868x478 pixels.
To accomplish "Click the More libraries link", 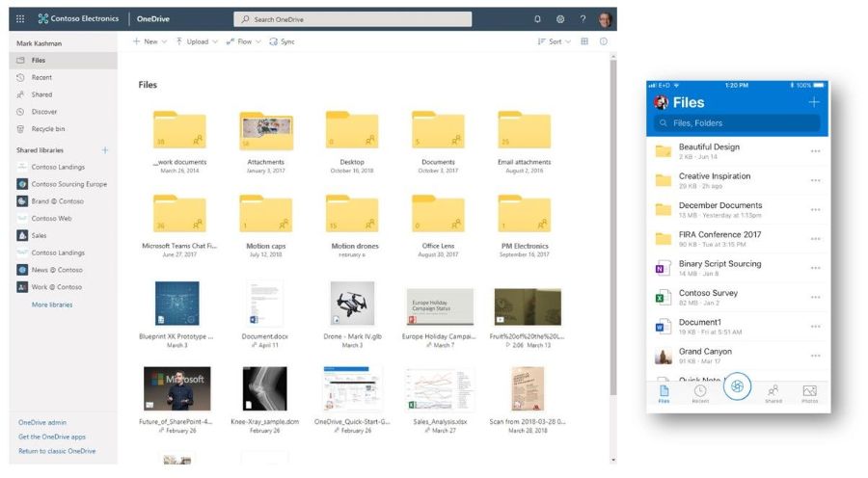I will pyautogui.click(x=52, y=305).
